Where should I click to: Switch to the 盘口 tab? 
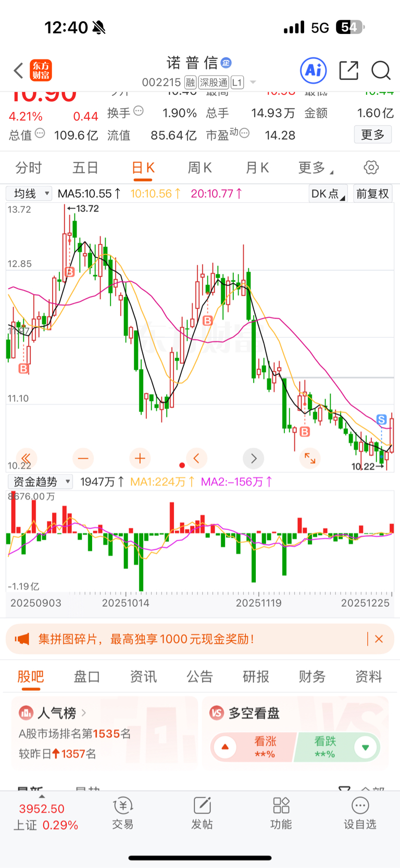point(87,677)
